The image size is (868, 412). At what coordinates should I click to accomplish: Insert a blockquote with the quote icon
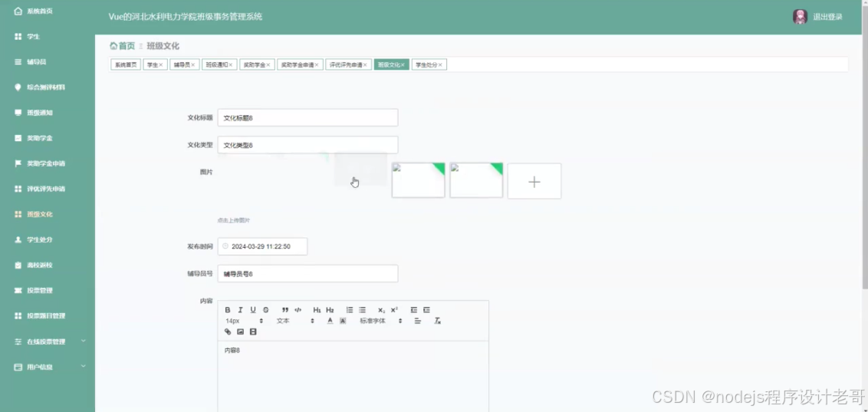click(x=285, y=310)
